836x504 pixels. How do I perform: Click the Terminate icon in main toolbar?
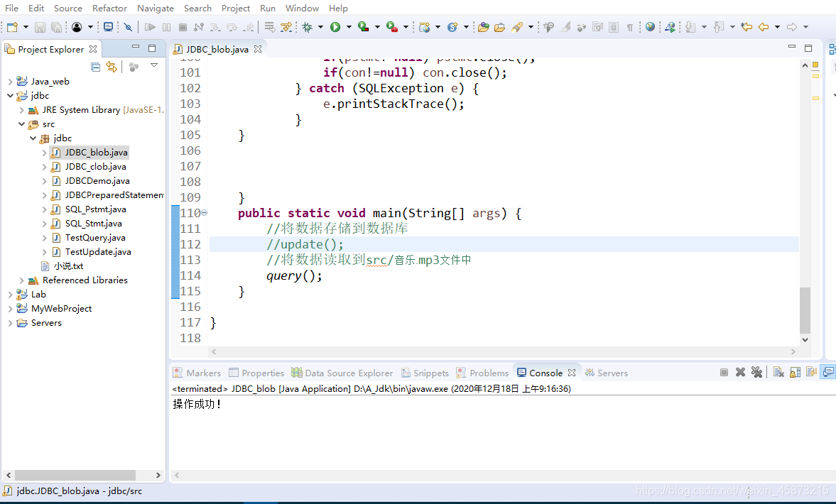(x=183, y=27)
